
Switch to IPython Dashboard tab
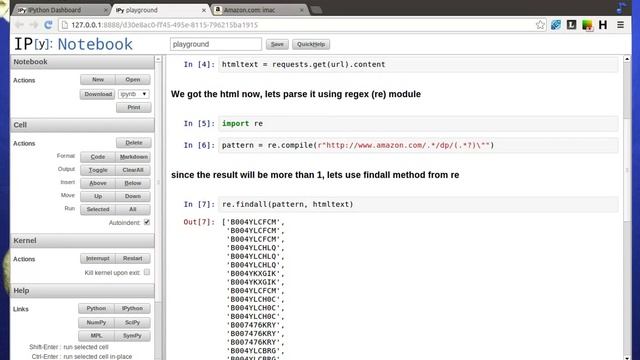(x=59, y=10)
